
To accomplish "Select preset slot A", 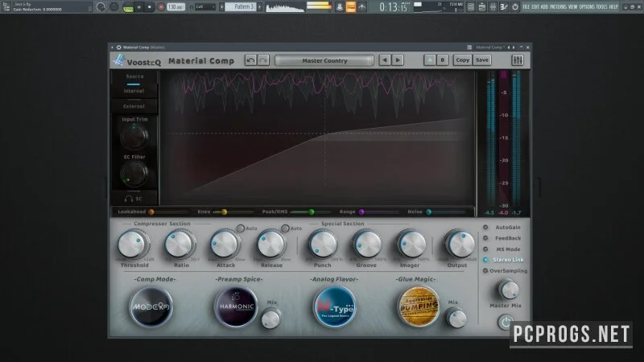I will point(430,60).
